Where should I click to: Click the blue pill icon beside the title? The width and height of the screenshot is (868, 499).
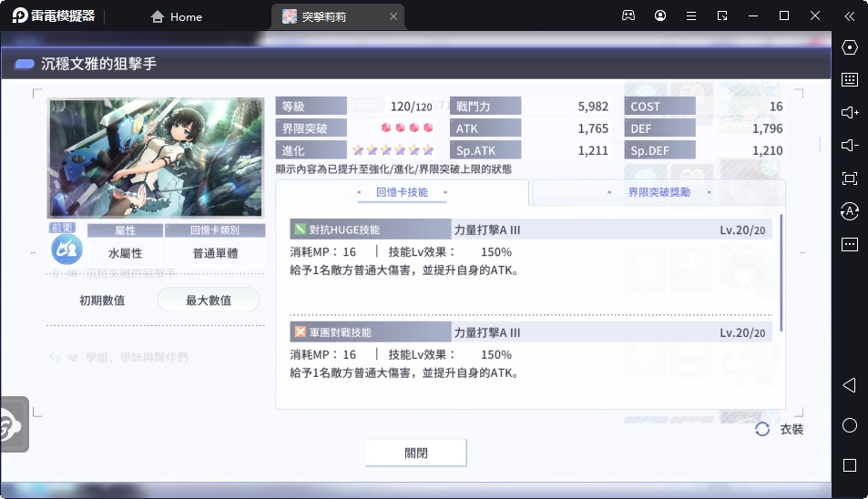(x=24, y=64)
